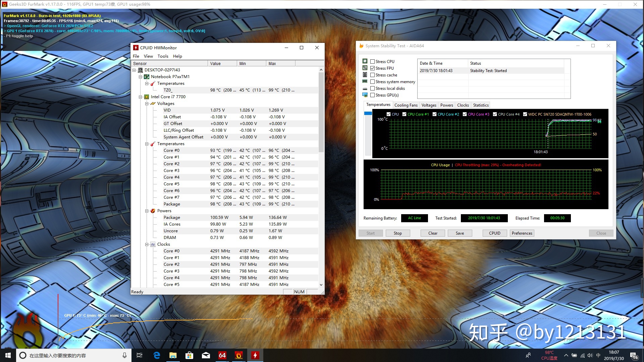Click the Clocks icon in tree

pos(153,244)
